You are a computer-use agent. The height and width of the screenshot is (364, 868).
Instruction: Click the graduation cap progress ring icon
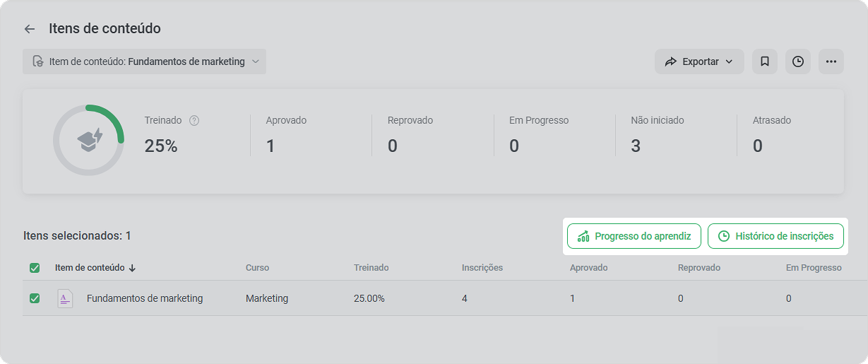90,141
